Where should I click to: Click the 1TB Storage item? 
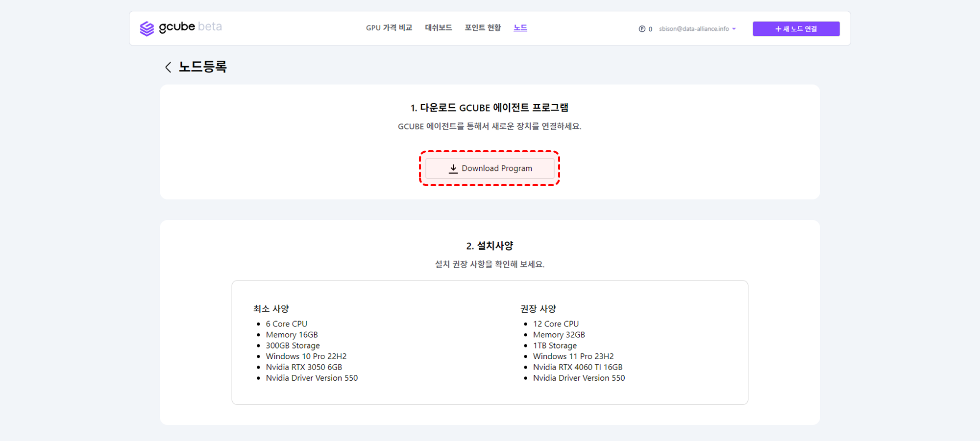pyautogui.click(x=555, y=346)
